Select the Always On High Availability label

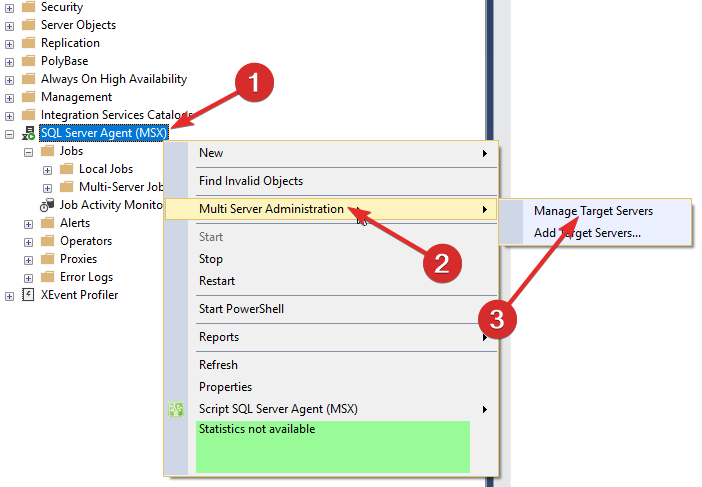coord(114,79)
